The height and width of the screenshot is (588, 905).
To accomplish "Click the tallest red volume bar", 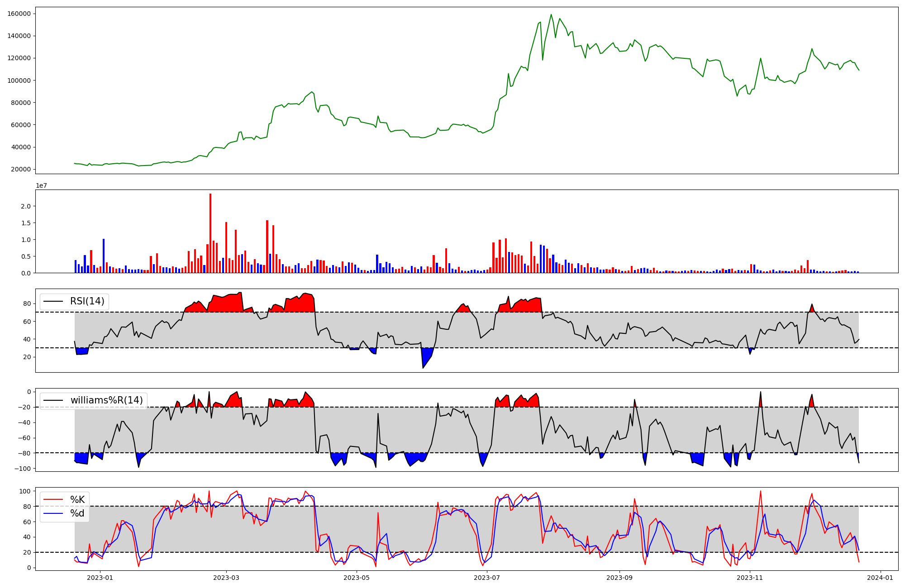I will click(x=210, y=233).
